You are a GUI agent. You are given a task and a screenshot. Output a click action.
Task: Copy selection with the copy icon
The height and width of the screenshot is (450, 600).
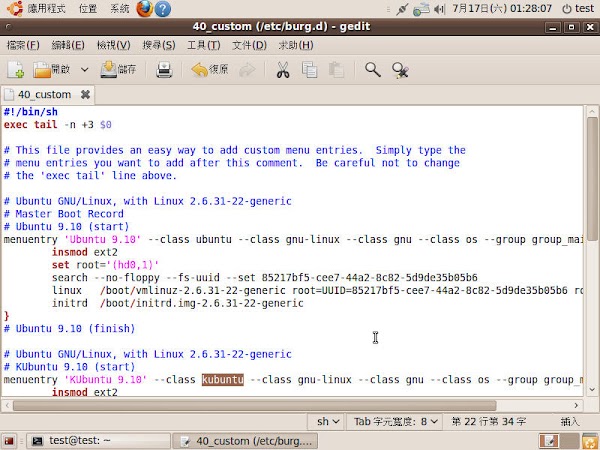[309, 70]
